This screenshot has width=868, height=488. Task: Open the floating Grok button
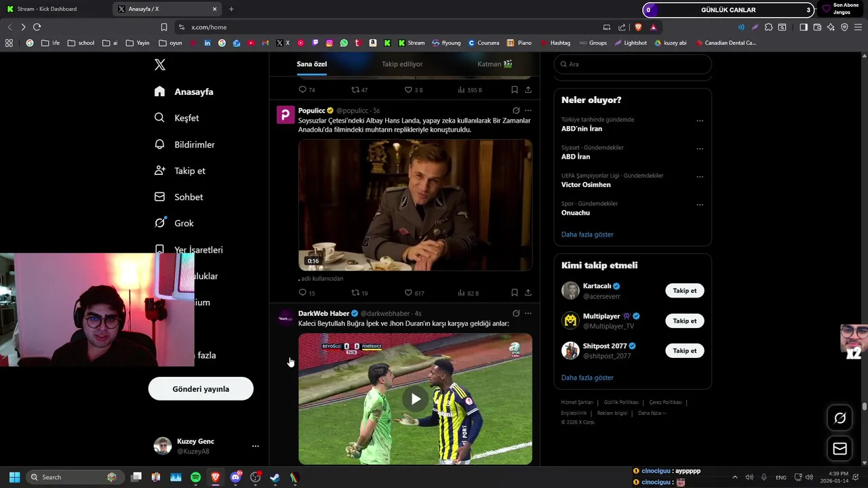click(x=840, y=418)
